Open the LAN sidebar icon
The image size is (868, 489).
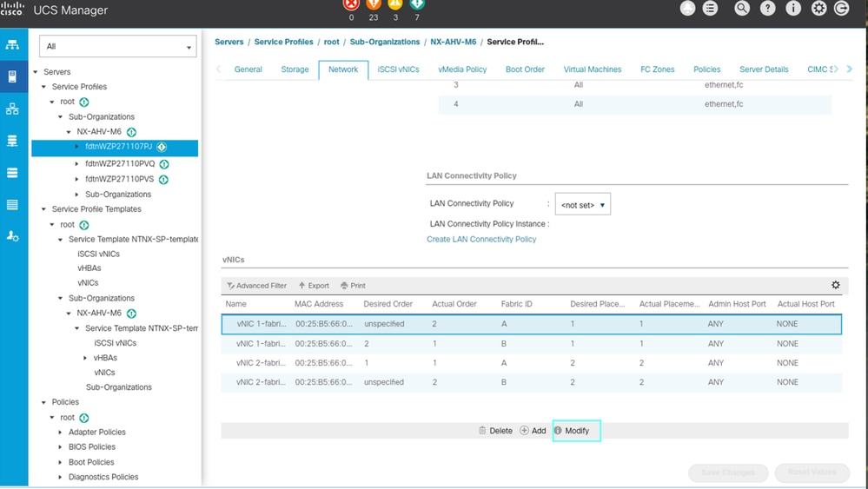(x=12, y=109)
